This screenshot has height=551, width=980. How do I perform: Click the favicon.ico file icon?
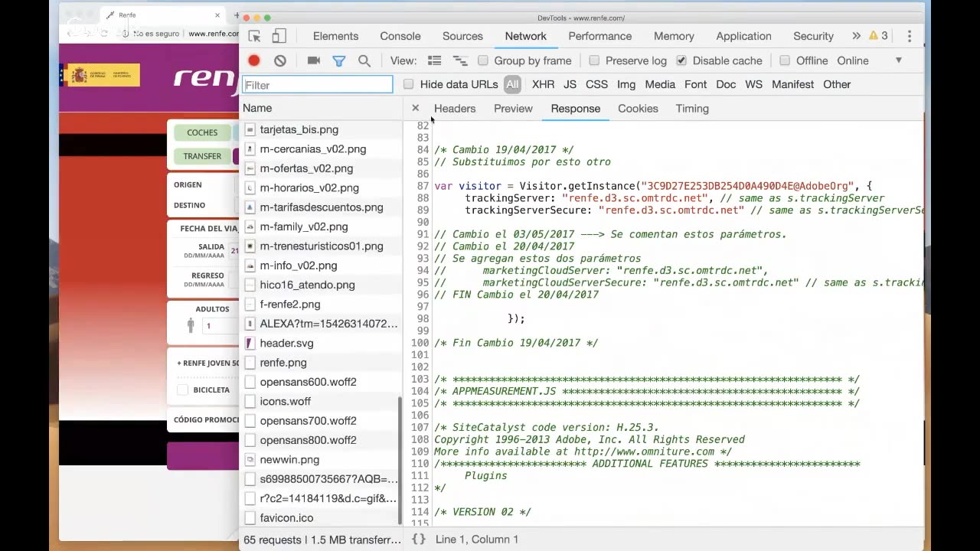[x=250, y=518]
